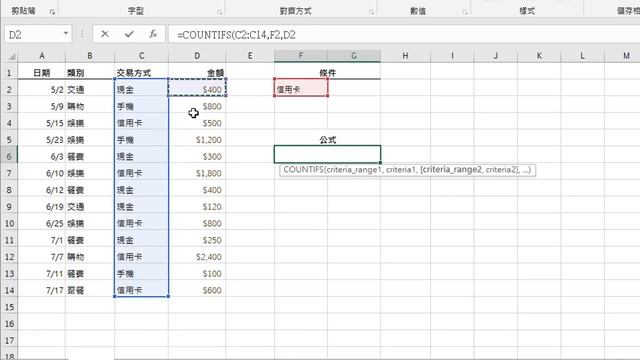Select column B header
This screenshot has width=640, height=360.
(x=90, y=56)
